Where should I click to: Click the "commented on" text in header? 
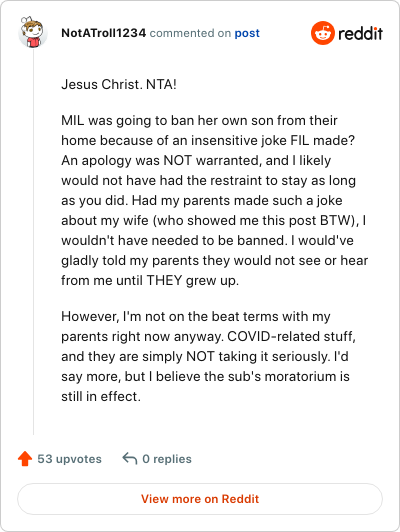190,33
